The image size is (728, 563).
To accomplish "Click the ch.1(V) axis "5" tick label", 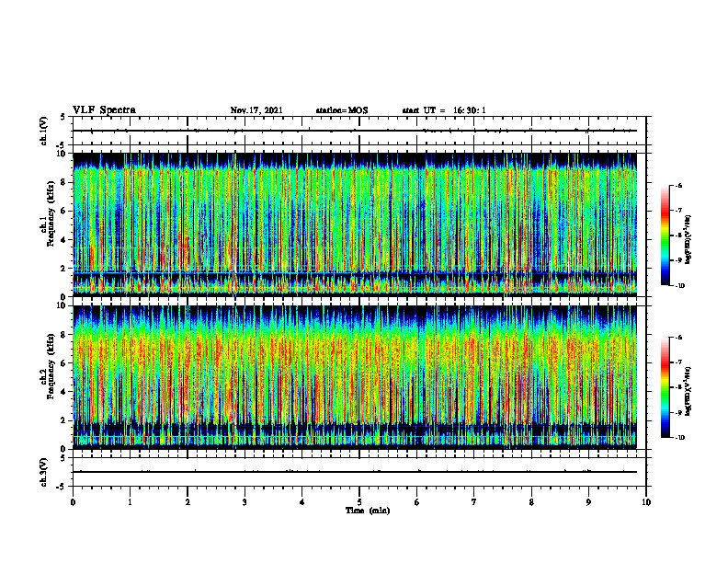I will (63, 117).
